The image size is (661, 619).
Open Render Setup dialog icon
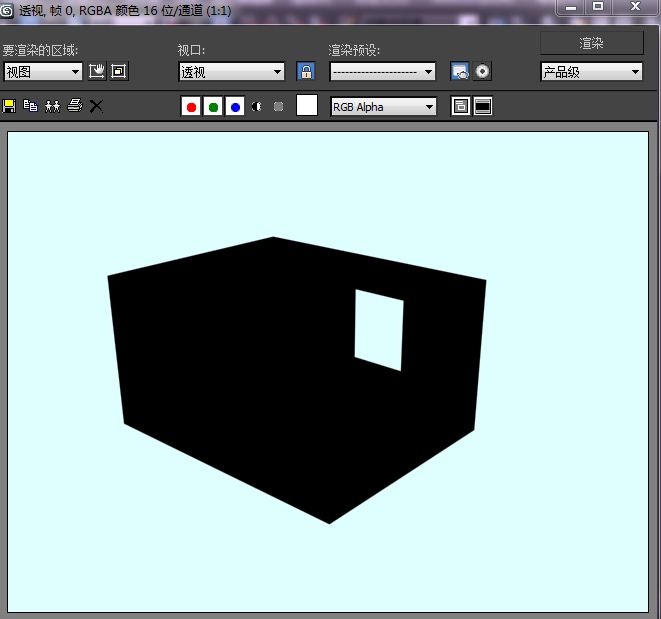[x=459, y=71]
